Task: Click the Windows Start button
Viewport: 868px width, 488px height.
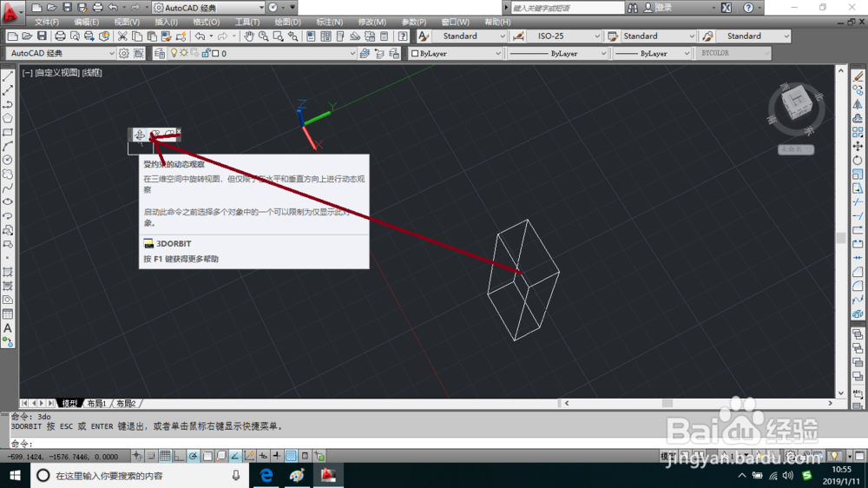Action: (15, 475)
